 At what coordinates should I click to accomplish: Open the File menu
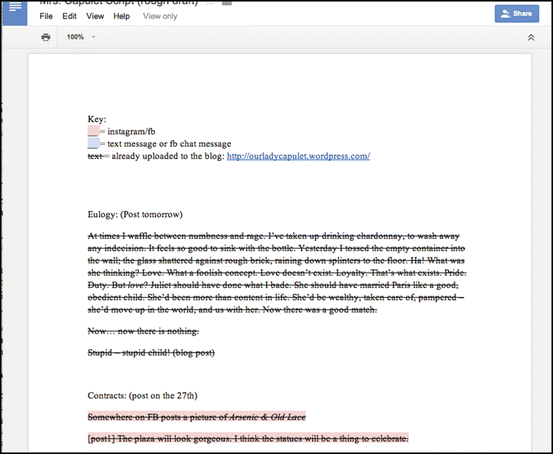coord(46,16)
